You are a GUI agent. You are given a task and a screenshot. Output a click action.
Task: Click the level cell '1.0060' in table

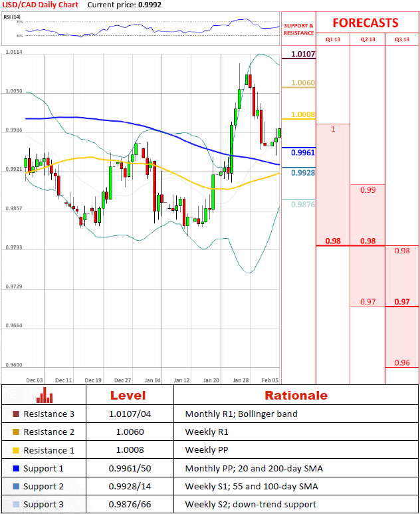pyautogui.click(x=130, y=432)
